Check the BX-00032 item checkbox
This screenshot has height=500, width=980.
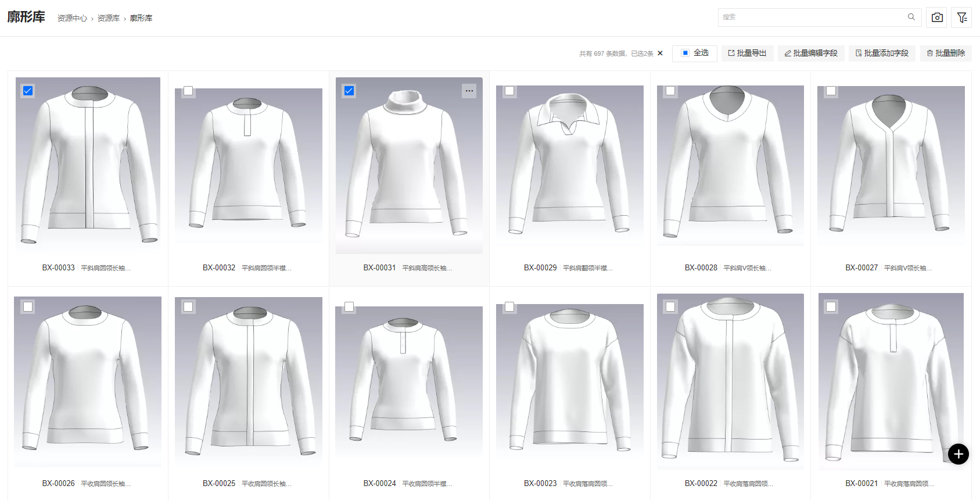(188, 91)
